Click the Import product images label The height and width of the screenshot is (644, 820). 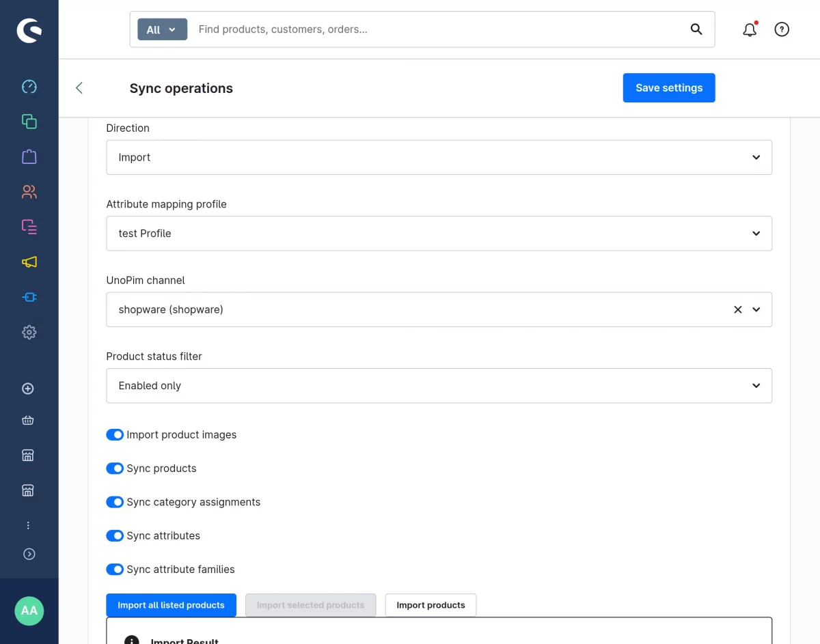pos(182,435)
